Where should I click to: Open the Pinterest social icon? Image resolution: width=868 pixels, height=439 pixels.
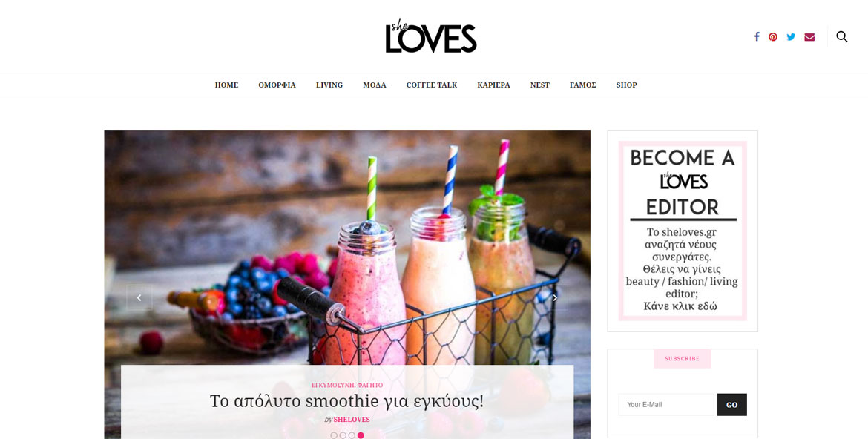[x=773, y=37]
